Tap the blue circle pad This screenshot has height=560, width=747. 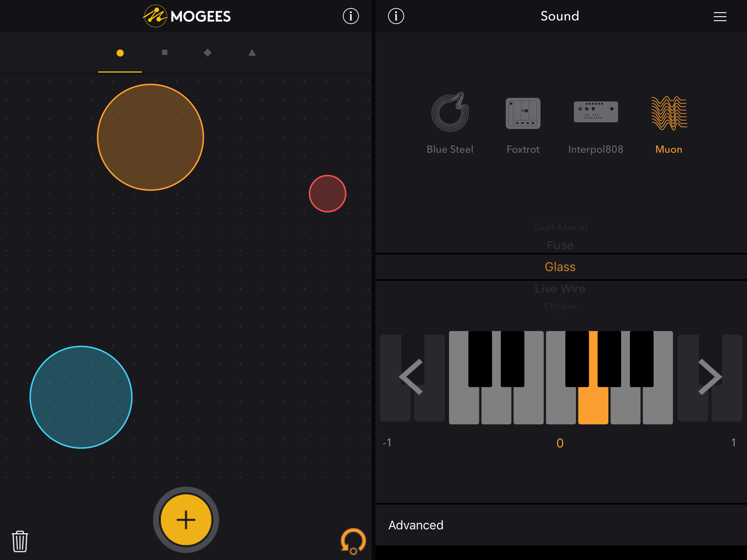tap(81, 397)
